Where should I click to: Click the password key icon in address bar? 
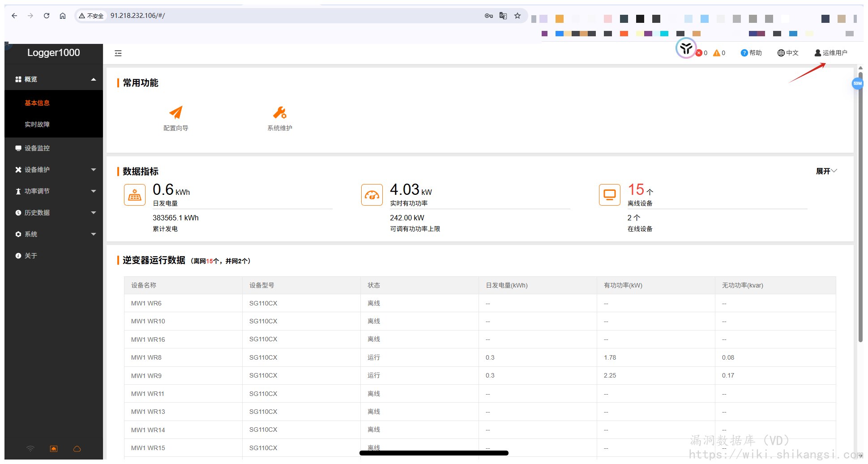pyautogui.click(x=489, y=16)
